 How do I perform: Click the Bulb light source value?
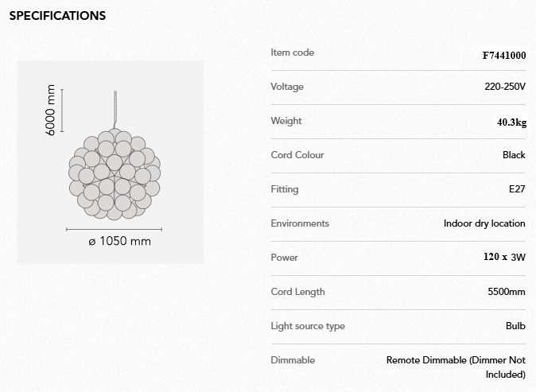point(515,326)
